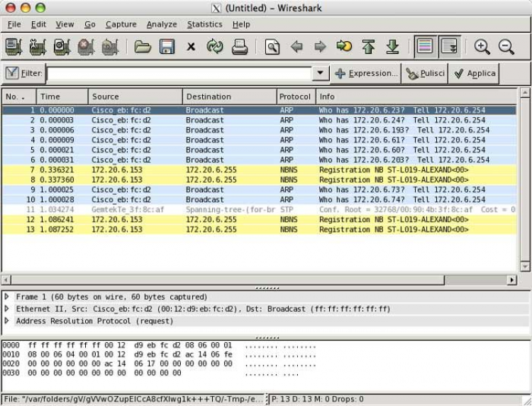Sort by the Info column header
The width and height of the screenshot is (532, 406).
[416, 97]
